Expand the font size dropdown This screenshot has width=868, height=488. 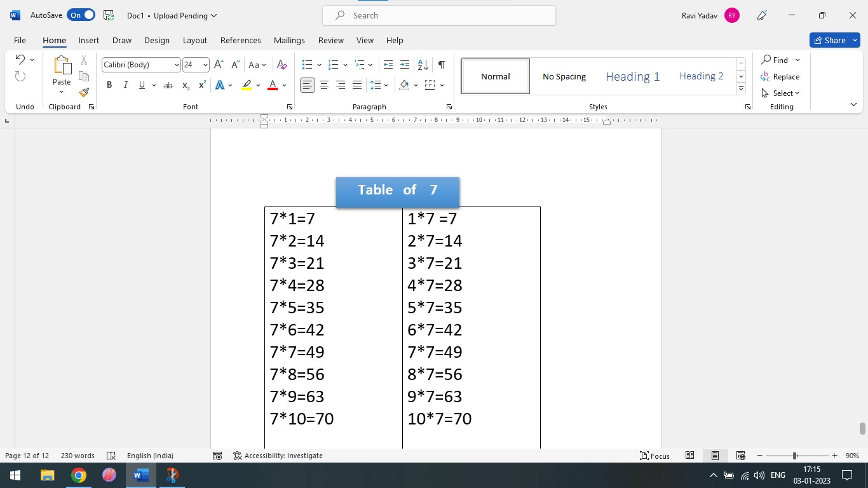(x=205, y=65)
